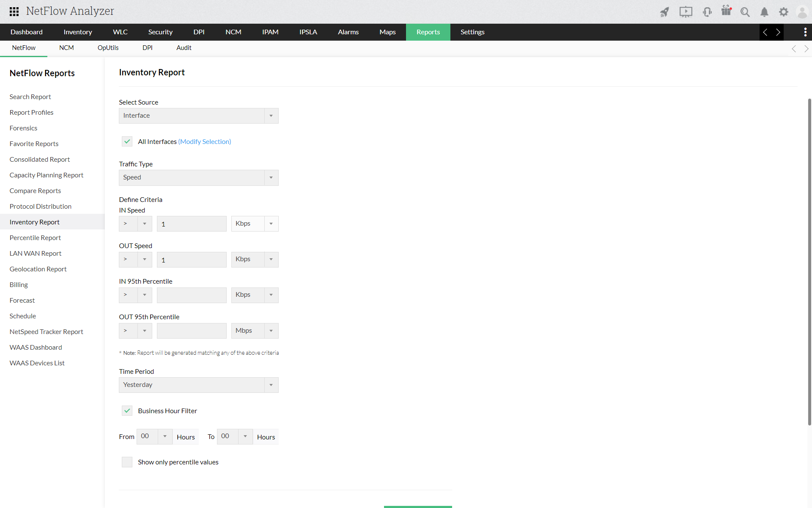
Task: Open the OUT 95th Percentile Mbps unit dropdown
Action: [x=255, y=331]
